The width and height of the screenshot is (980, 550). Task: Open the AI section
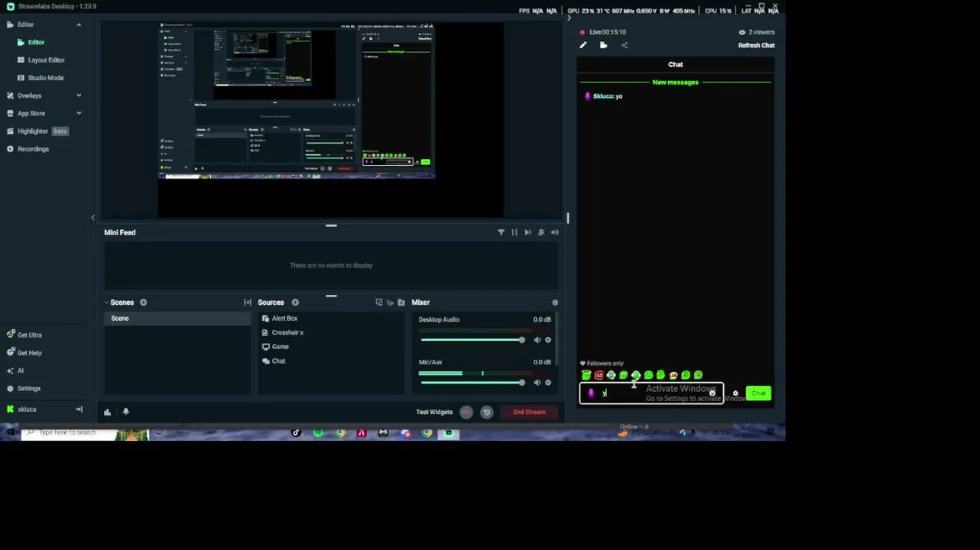tap(15, 370)
